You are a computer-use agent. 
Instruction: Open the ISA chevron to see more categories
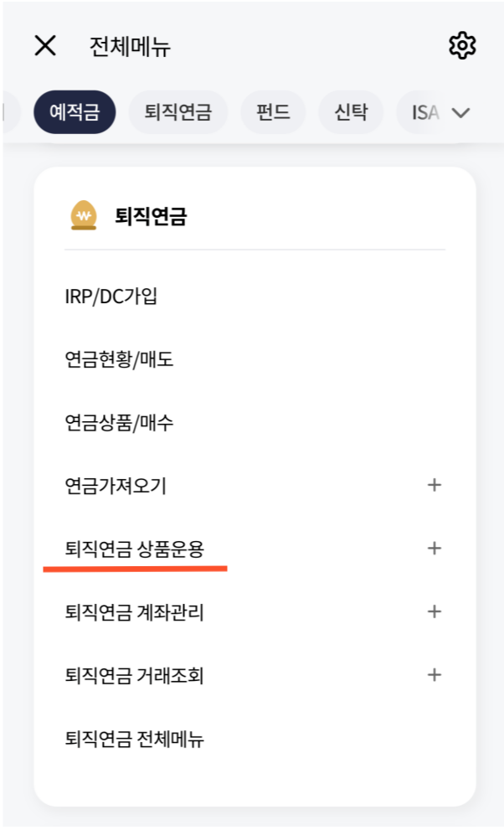(461, 112)
